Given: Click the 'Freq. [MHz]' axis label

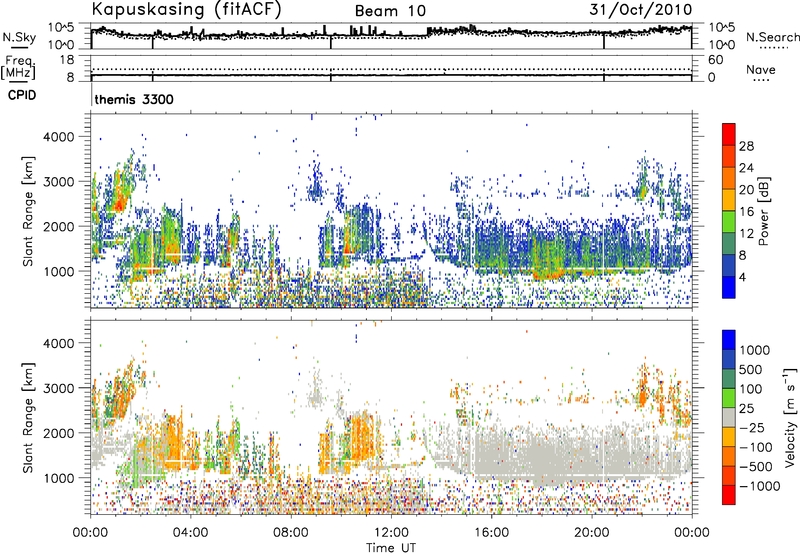Looking at the screenshot, I should (18, 67).
